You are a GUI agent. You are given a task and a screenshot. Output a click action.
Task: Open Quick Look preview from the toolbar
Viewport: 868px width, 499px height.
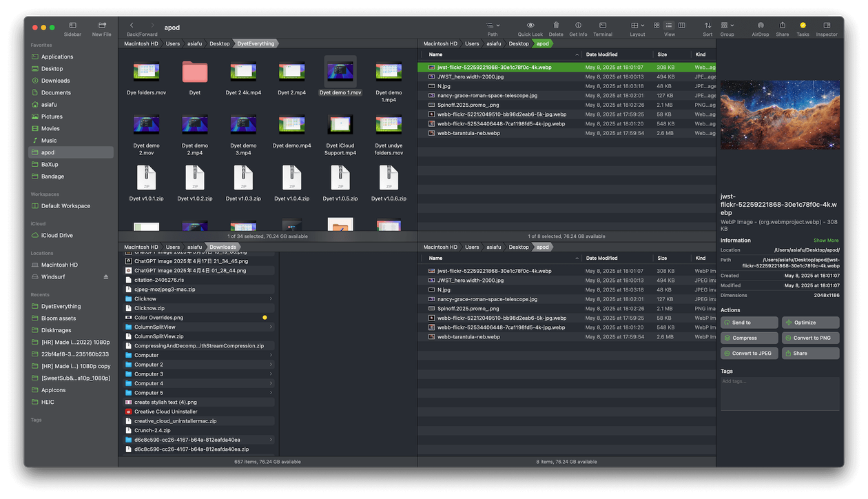(530, 26)
